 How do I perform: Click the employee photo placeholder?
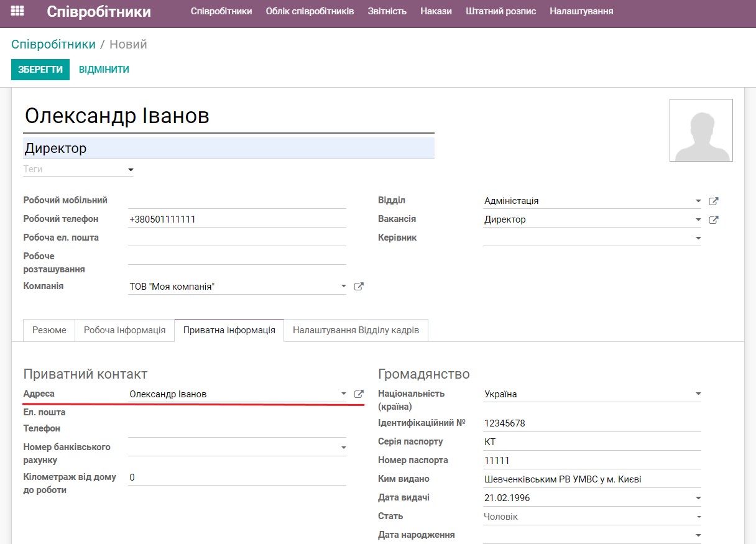click(701, 130)
